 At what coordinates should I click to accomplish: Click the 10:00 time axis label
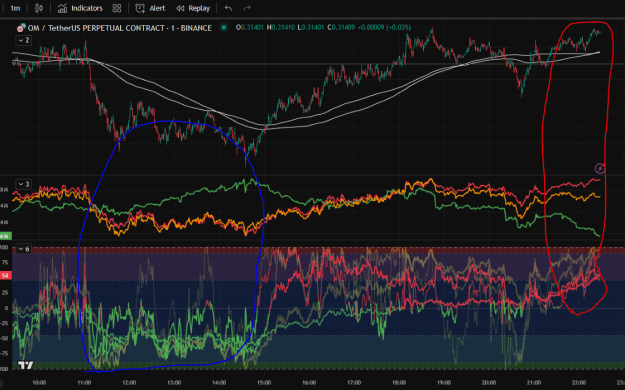pos(39,383)
